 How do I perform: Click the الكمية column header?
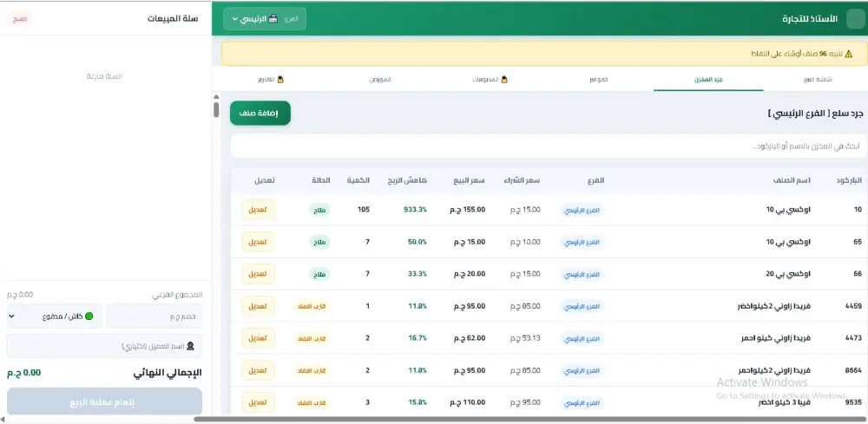(x=358, y=180)
